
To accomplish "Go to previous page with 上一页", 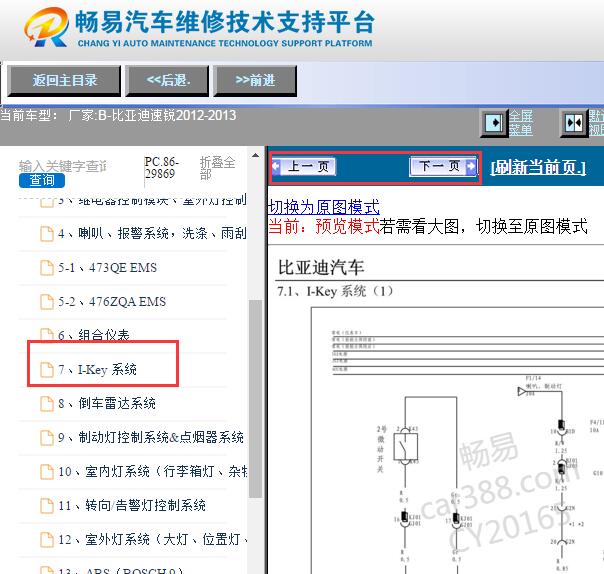I will tap(304, 166).
